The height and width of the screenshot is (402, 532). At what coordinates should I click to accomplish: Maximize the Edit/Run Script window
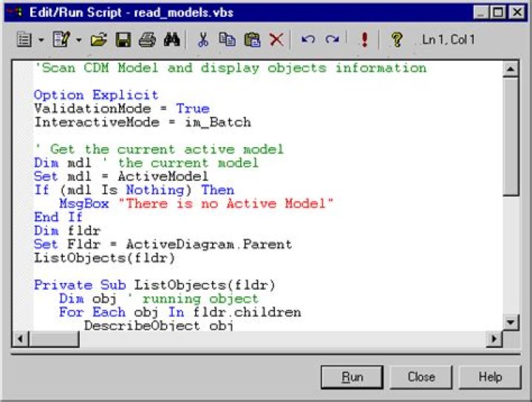click(499, 13)
